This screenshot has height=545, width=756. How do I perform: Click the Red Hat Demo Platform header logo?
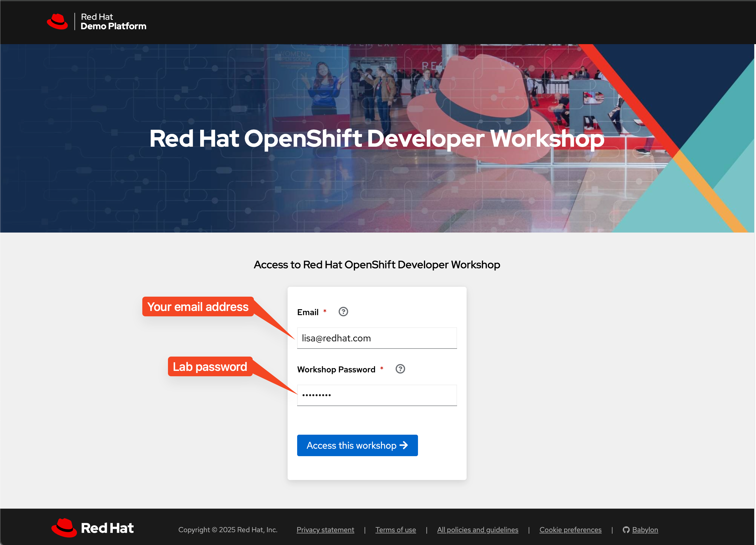pos(96,22)
